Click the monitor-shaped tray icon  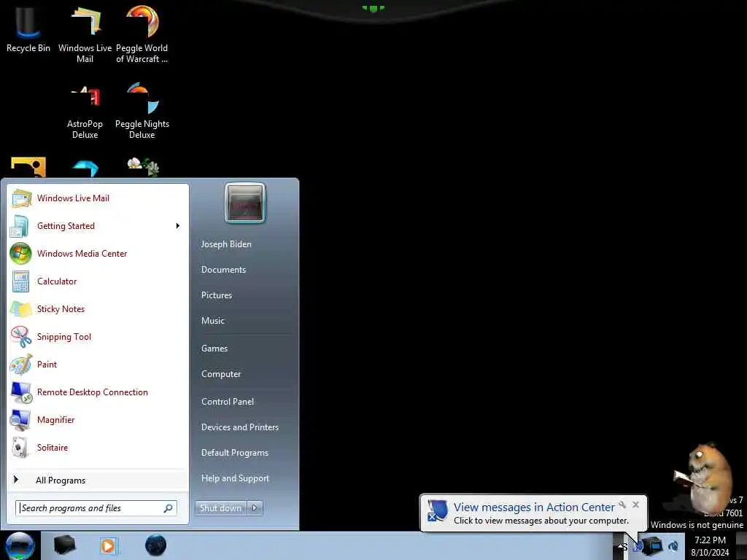(653, 545)
